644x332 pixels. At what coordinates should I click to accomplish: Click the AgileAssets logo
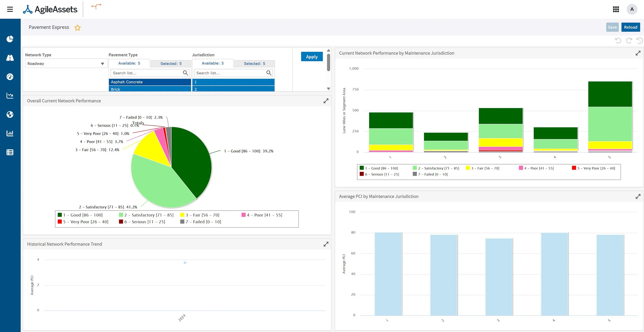pos(50,9)
